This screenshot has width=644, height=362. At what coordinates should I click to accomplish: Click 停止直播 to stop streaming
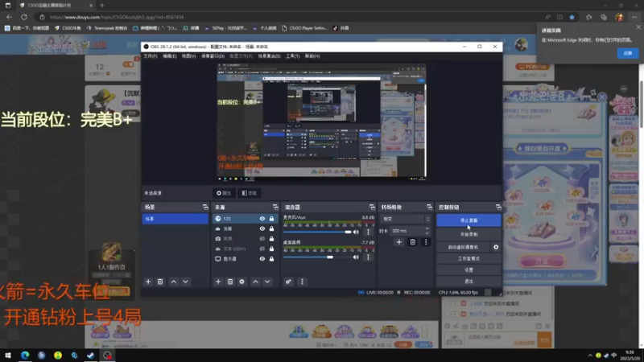tap(469, 220)
